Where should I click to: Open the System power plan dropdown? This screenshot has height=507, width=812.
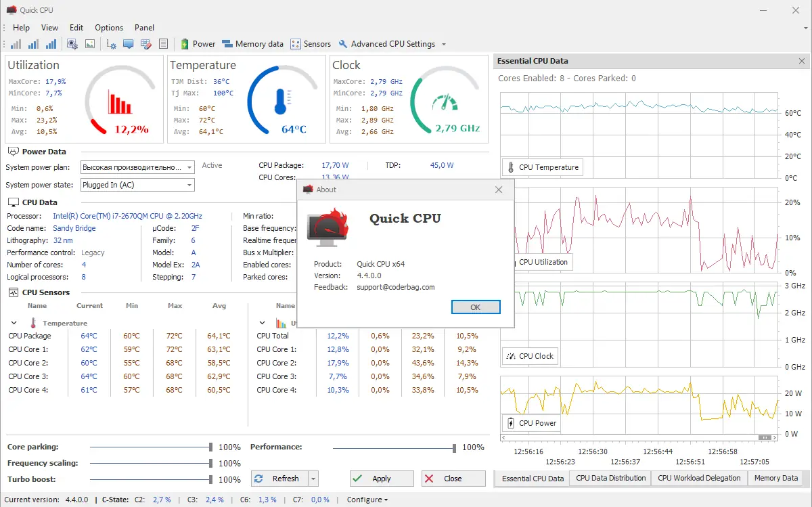[x=137, y=167]
